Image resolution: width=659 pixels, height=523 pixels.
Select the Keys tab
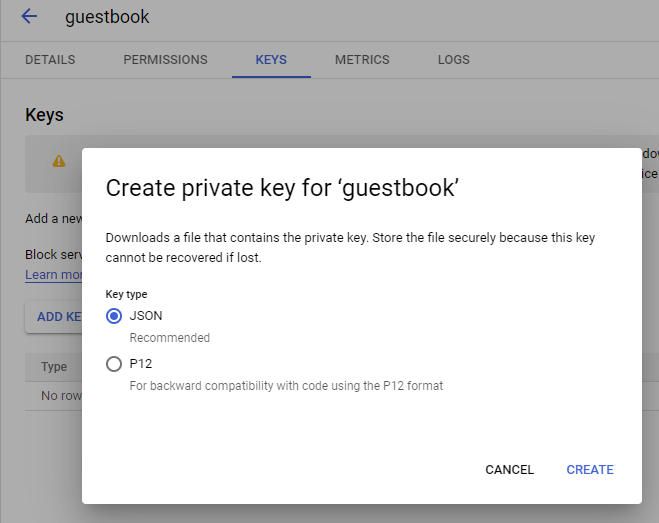pyautogui.click(x=271, y=60)
